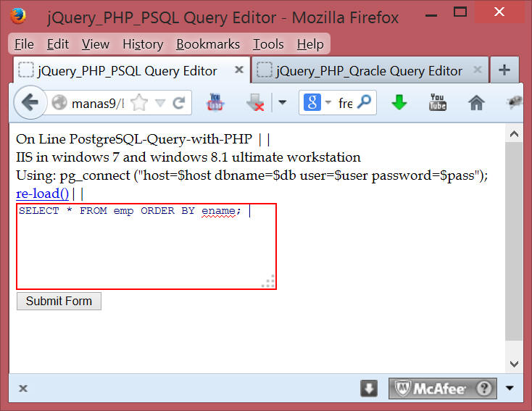Click the page's vertical scrollbar down arrow
Viewport: 532px width, 411px height.
(513, 363)
